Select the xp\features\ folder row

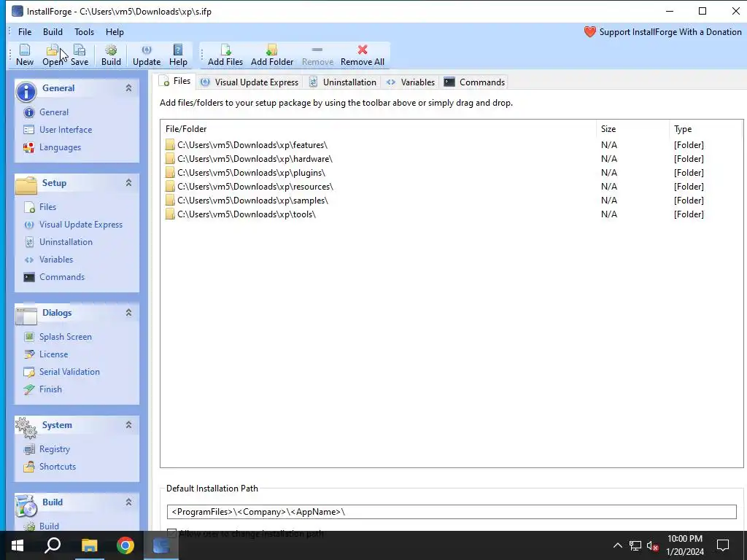[451, 145]
